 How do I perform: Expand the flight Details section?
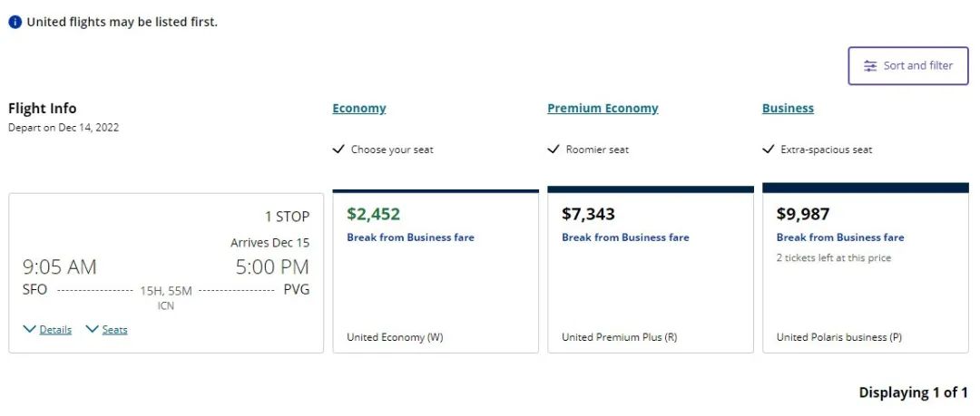[x=55, y=330]
